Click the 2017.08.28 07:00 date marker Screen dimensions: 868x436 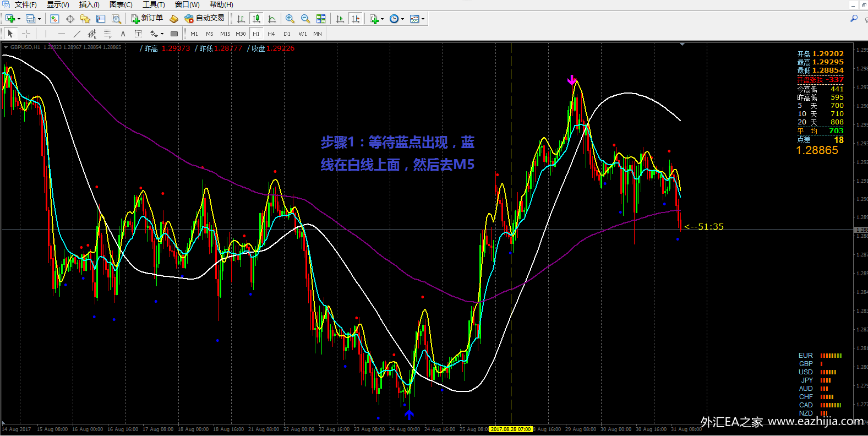(x=511, y=429)
